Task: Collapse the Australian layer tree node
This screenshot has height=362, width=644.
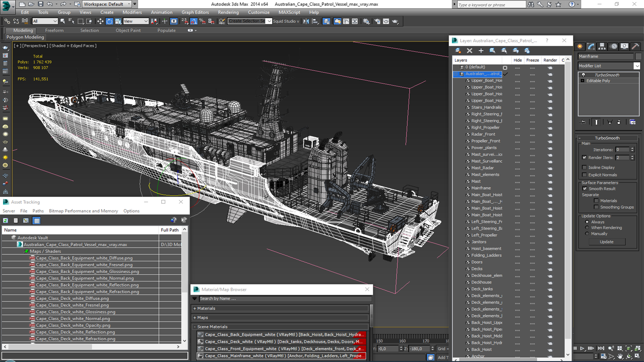Action: tap(456, 74)
